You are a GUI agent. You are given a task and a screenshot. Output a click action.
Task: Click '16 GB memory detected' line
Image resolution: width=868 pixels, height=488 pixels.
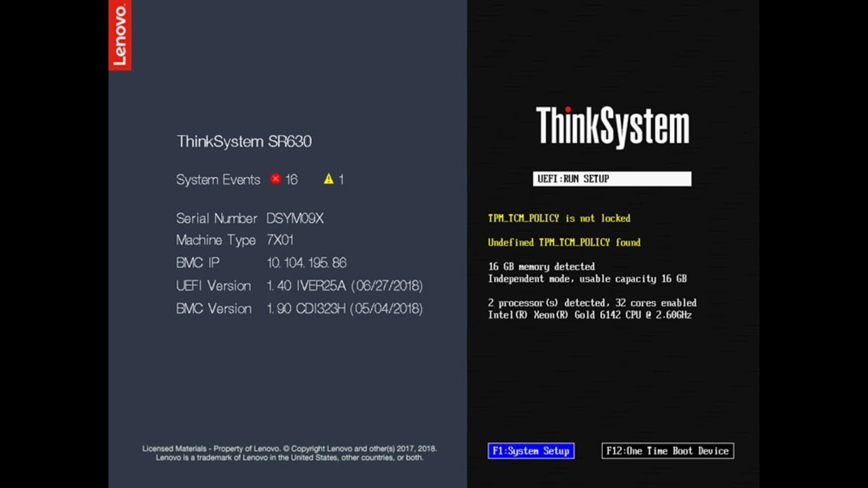[542, 266]
